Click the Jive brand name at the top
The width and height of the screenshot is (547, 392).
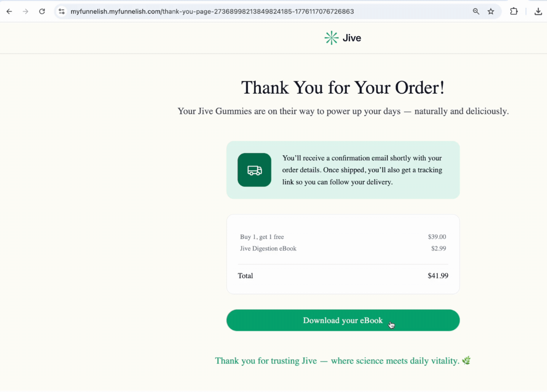coord(351,37)
